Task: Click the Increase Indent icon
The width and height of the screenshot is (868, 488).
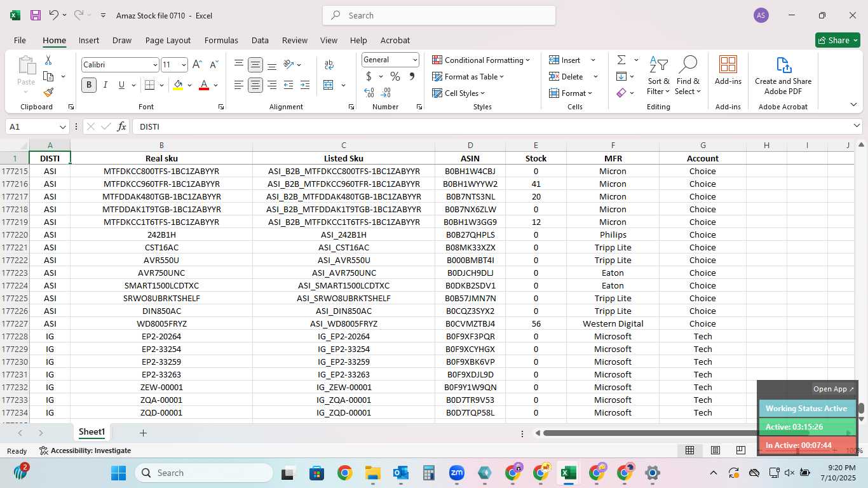Action: (305, 85)
